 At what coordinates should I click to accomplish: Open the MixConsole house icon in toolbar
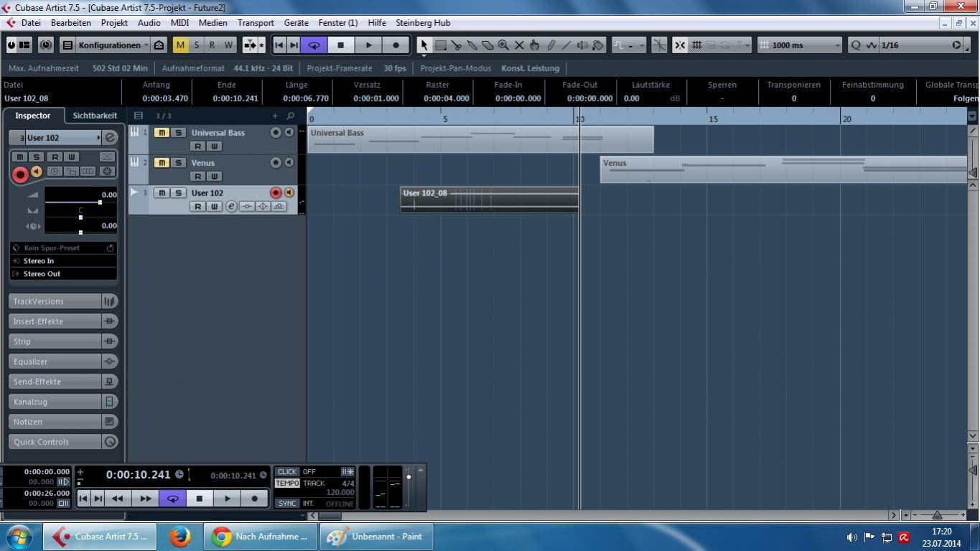(159, 45)
